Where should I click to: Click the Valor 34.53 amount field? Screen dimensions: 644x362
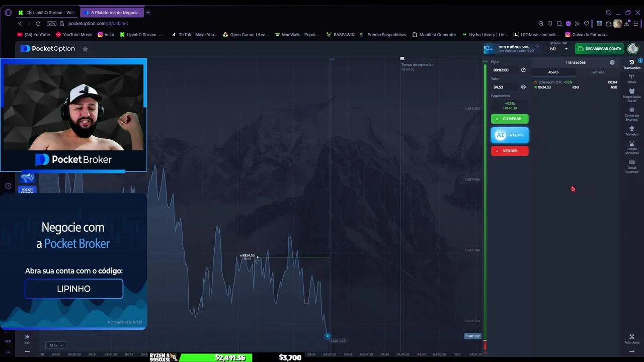(x=505, y=87)
